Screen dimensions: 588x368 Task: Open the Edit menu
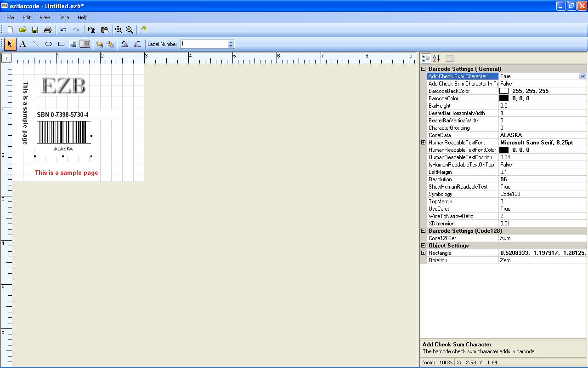(27, 17)
